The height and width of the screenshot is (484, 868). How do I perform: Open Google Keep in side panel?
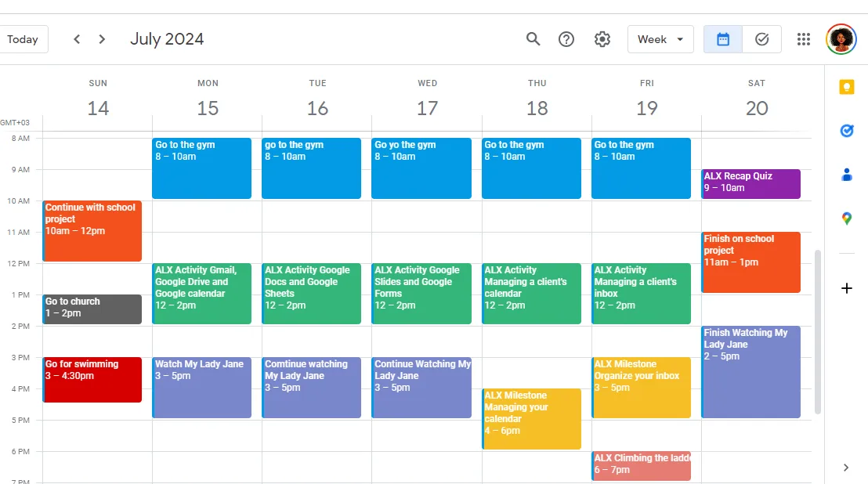(846, 88)
